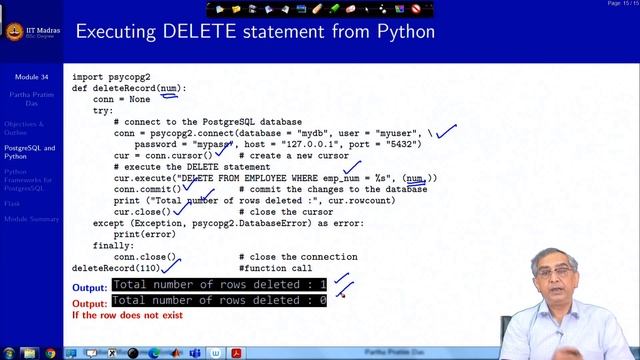Click the slide title 'Executing DELETE statement from Python'

pyautogui.click(x=255, y=31)
